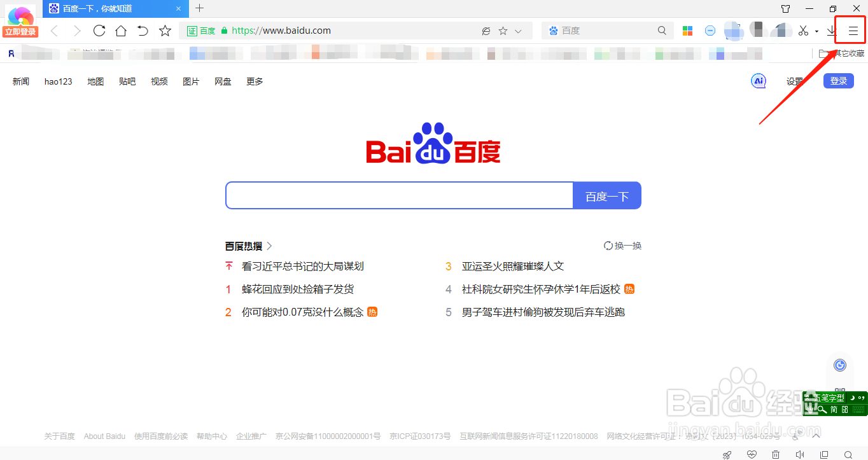Open the 地图 navigation link

tap(95, 81)
